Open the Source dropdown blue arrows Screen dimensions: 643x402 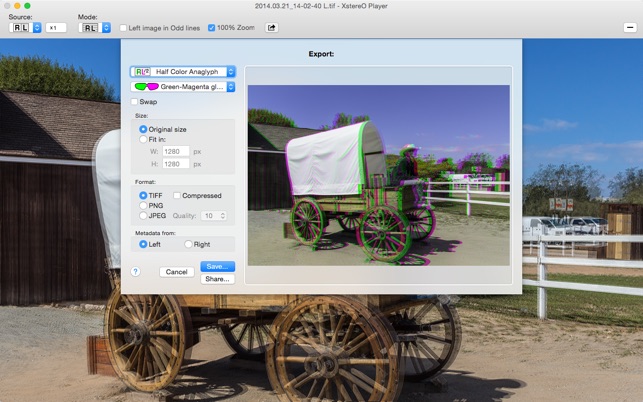coord(37,27)
